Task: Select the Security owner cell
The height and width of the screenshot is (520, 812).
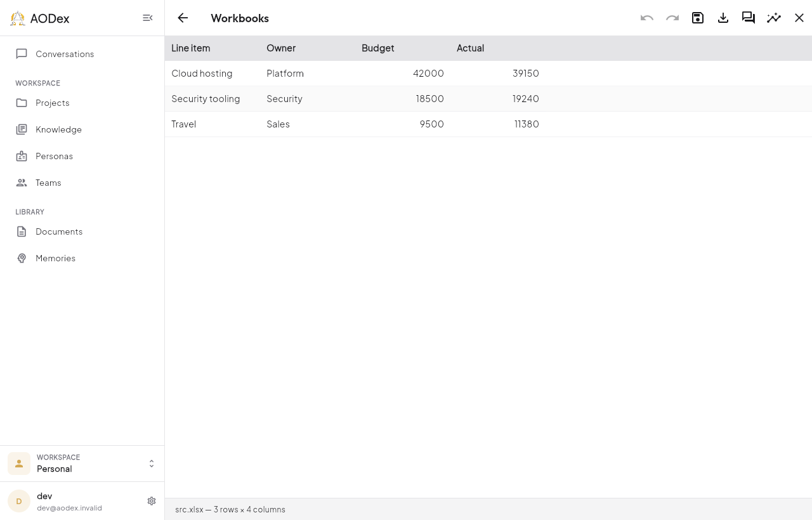Action: pyautogui.click(x=308, y=99)
